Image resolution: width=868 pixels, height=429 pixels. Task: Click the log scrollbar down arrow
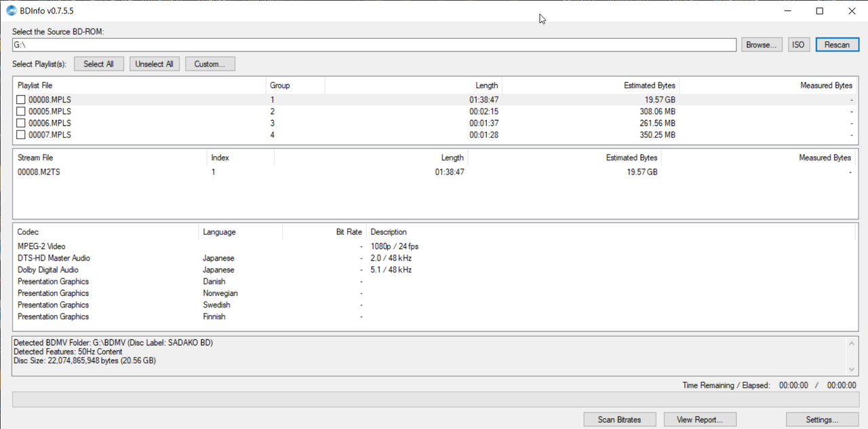(852, 369)
